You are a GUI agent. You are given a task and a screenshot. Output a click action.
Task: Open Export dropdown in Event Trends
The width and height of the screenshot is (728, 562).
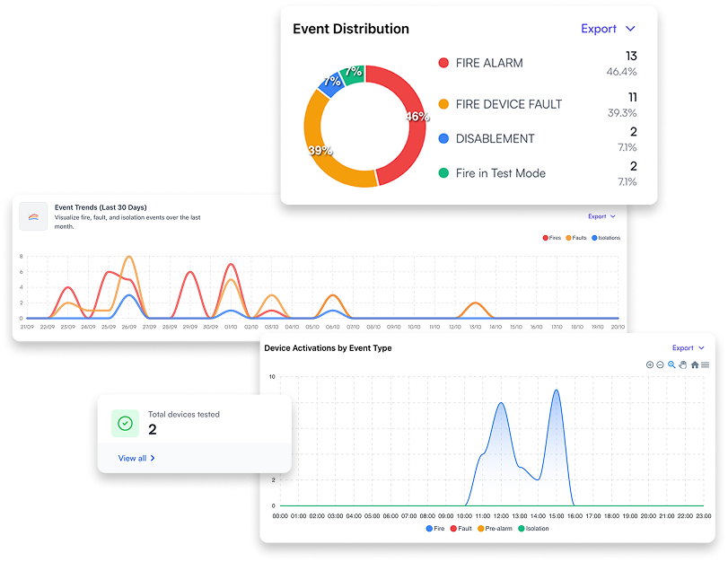(x=601, y=216)
